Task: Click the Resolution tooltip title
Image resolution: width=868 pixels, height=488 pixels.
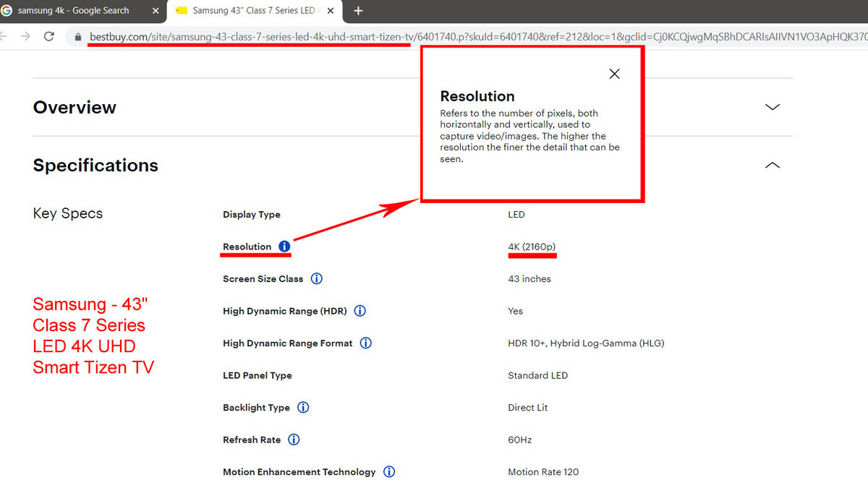Action: pos(477,96)
